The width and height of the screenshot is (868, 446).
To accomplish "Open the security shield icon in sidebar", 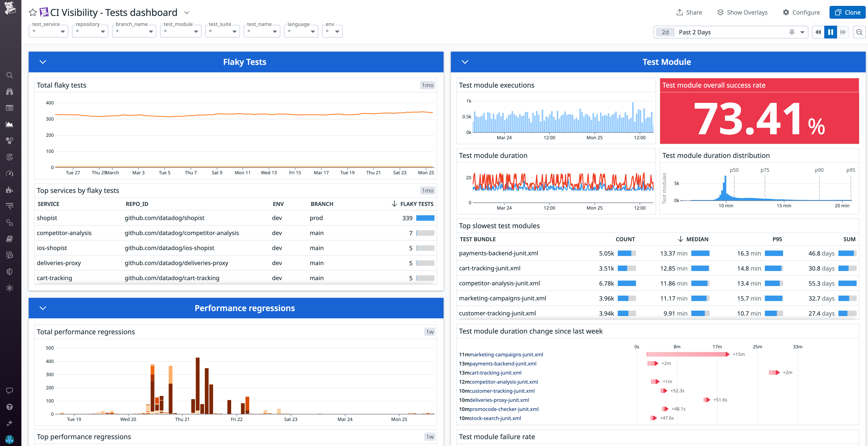I will tap(9, 271).
